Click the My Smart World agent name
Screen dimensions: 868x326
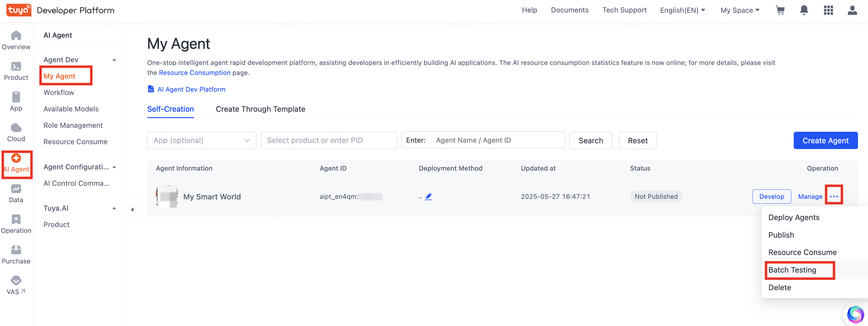pos(212,197)
